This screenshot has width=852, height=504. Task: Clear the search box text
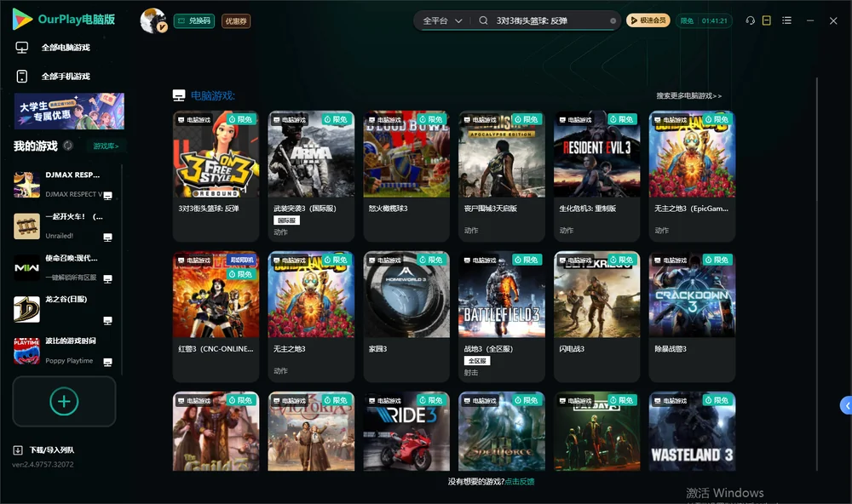coord(613,20)
